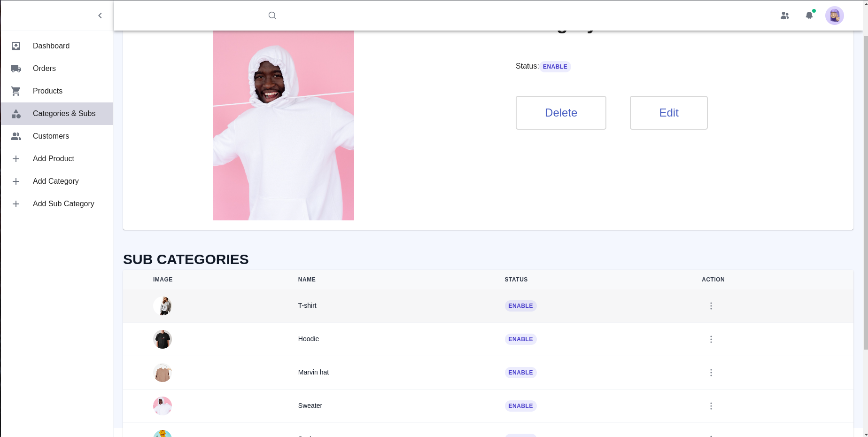The image size is (868, 437).
Task: Open the contacts people icon in header
Action: (x=784, y=16)
